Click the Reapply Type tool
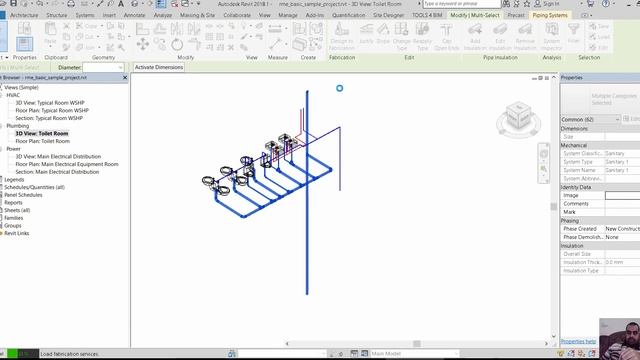Viewport: 640px width, 360px height. (422, 36)
